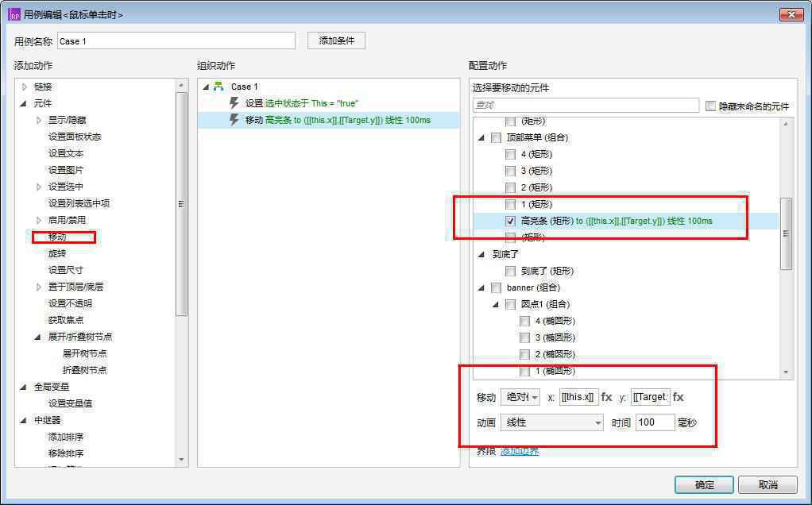Open fx editor for the y value
The width and height of the screenshot is (812, 505).
(678, 397)
